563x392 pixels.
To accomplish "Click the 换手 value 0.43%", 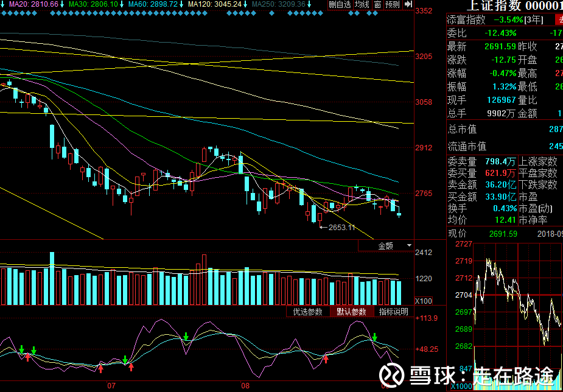I will (505, 208).
